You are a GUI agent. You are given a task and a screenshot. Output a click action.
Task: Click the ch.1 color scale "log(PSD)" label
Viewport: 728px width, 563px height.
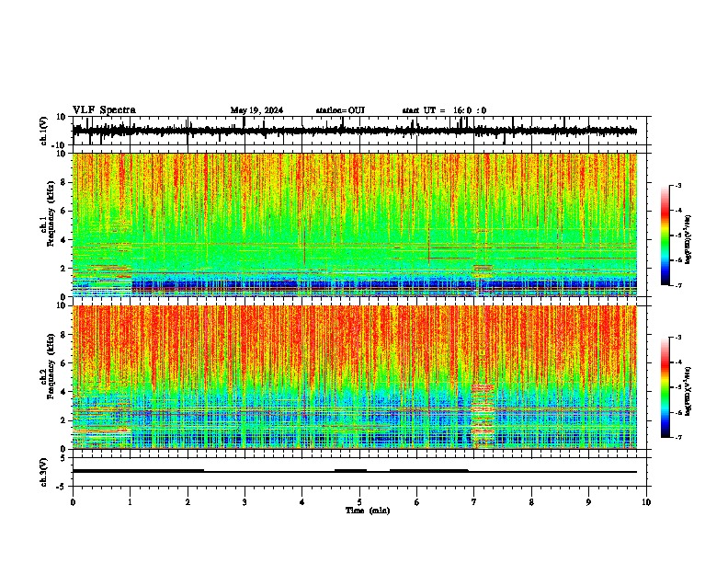click(x=688, y=240)
